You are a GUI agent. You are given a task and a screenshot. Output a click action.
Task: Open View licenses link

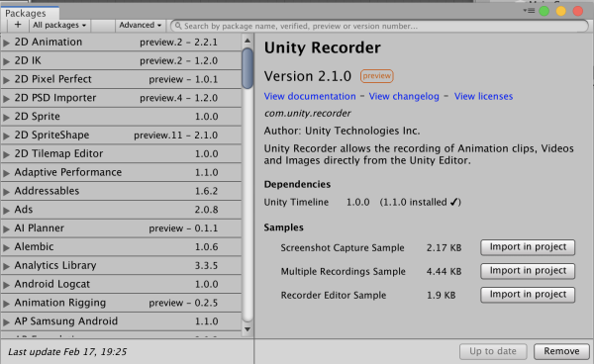pyautogui.click(x=483, y=96)
